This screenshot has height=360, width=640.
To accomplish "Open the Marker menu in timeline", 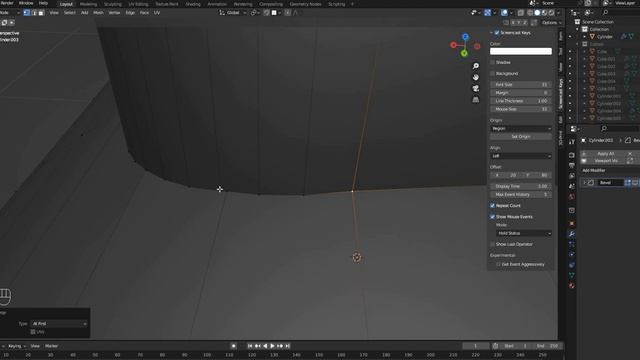I will coord(51,346).
